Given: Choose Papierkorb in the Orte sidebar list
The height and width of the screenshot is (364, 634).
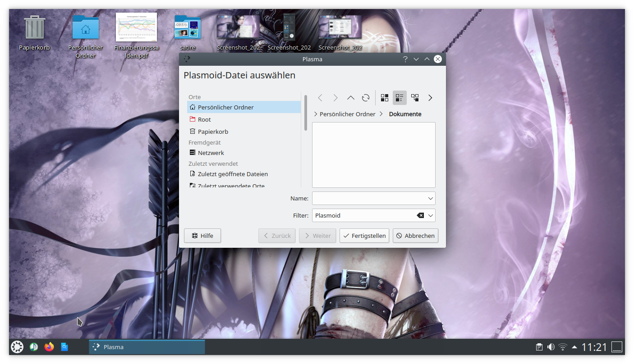Looking at the screenshot, I should coord(244,132).
